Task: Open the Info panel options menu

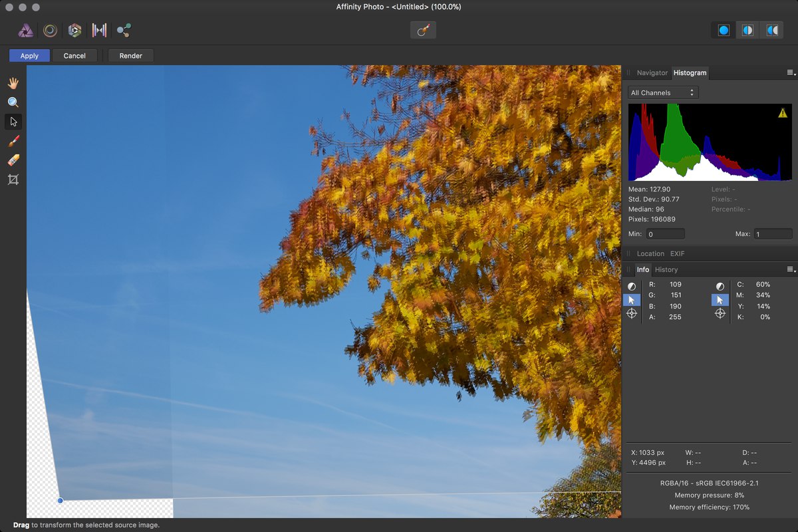Action: click(x=791, y=269)
